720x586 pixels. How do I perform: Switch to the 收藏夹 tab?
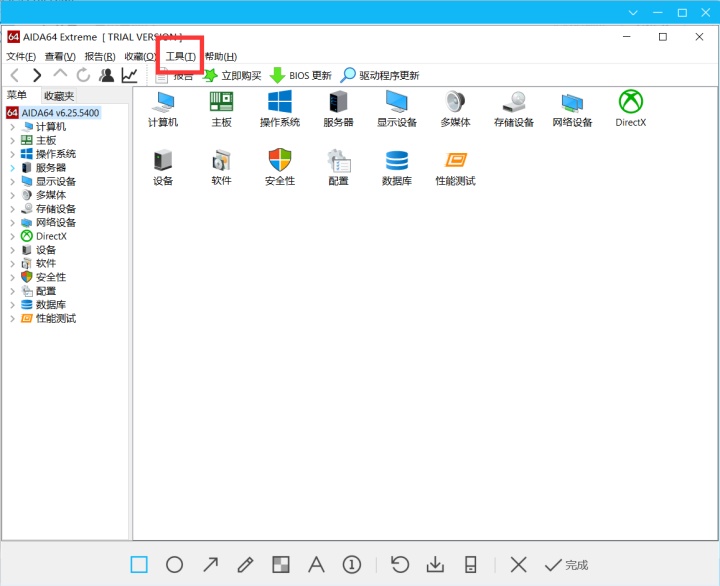(x=59, y=96)
